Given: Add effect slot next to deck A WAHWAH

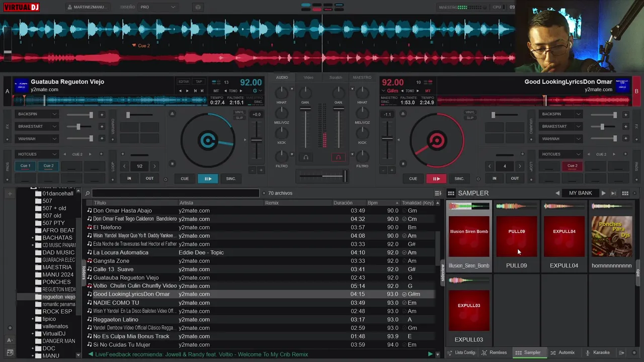Looking at the screenshot, I should (102, 139).
